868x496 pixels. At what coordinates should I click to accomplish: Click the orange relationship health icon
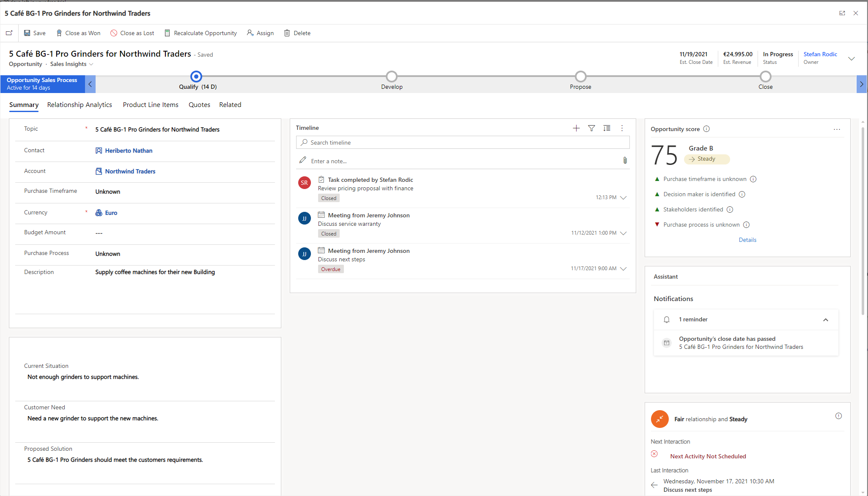point(659,419)
